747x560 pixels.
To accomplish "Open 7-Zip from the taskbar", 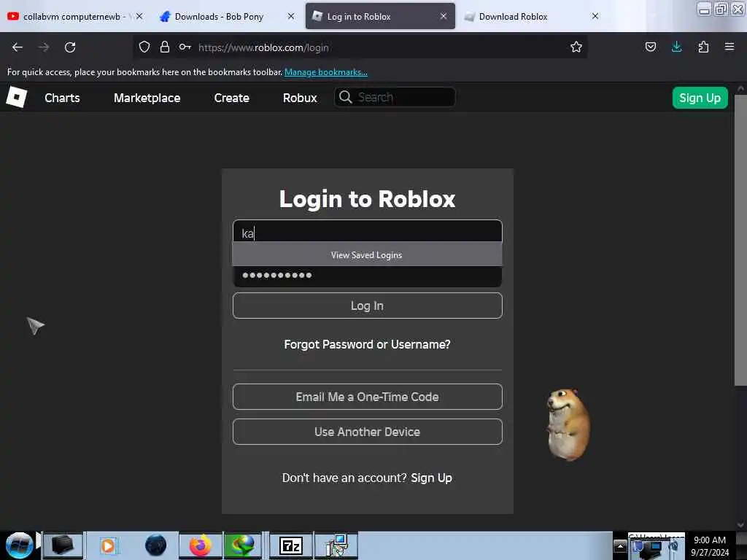I will coord(291,545).
